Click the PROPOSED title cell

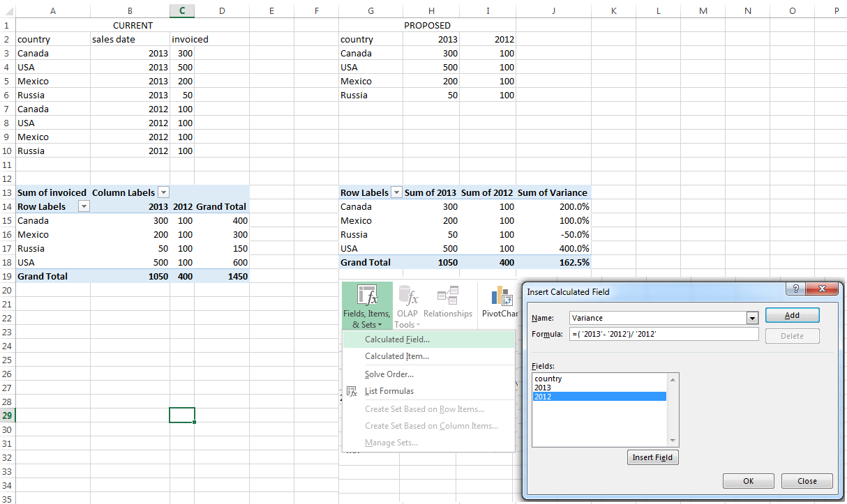pos(427,25)
